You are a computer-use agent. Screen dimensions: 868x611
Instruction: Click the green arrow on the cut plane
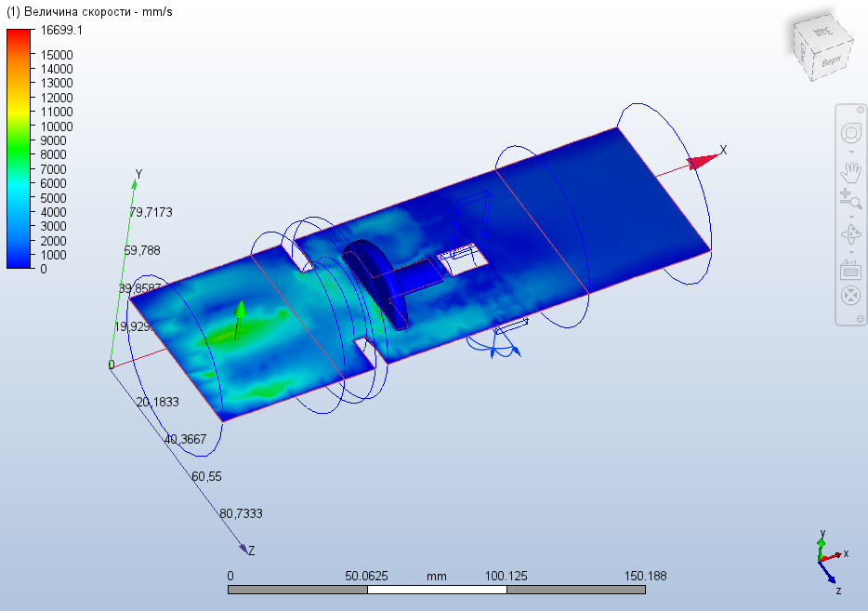239,319
